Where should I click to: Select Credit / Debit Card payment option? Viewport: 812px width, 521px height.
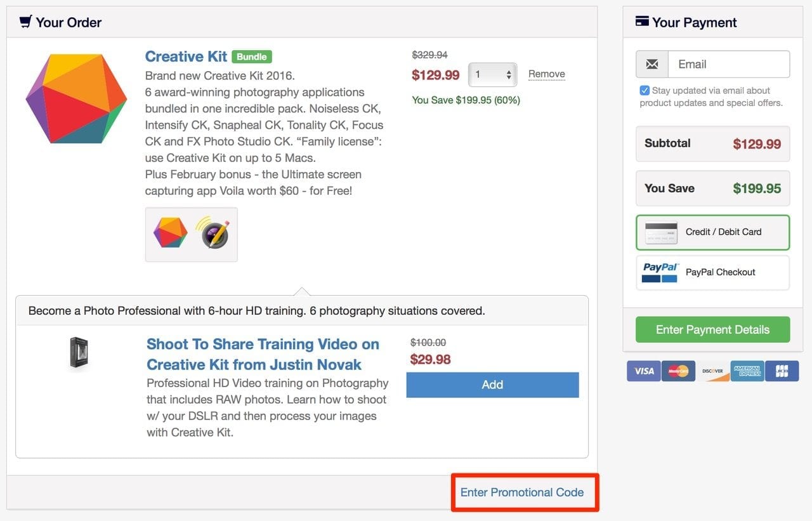(713, 232)
